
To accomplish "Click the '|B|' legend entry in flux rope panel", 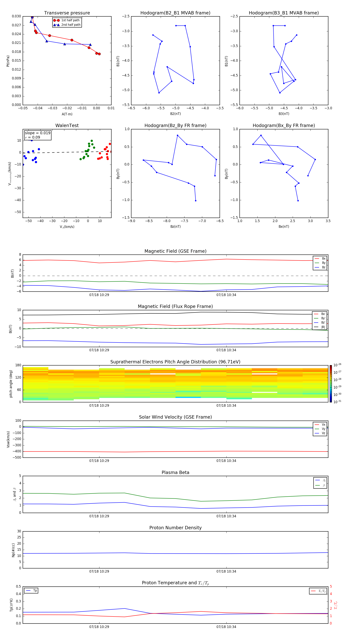I will [x=320, y=327].
